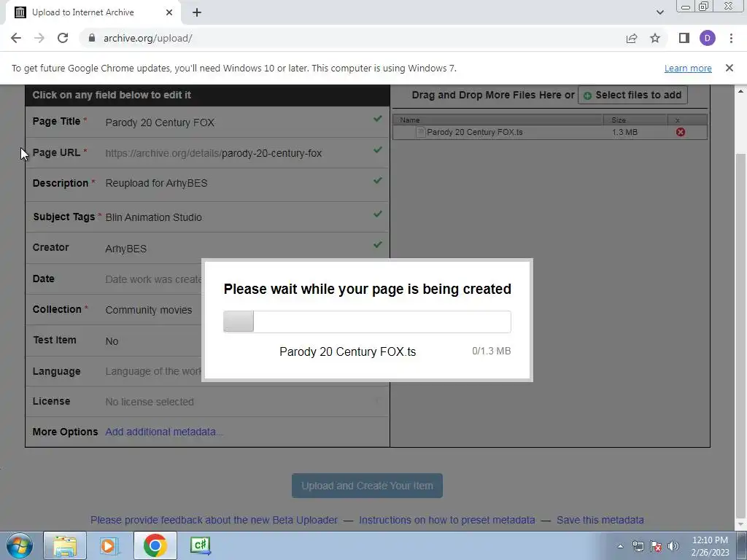Click the volume speaker tray icon
Viewport: 747px width, 560px height.
point(673,547)
